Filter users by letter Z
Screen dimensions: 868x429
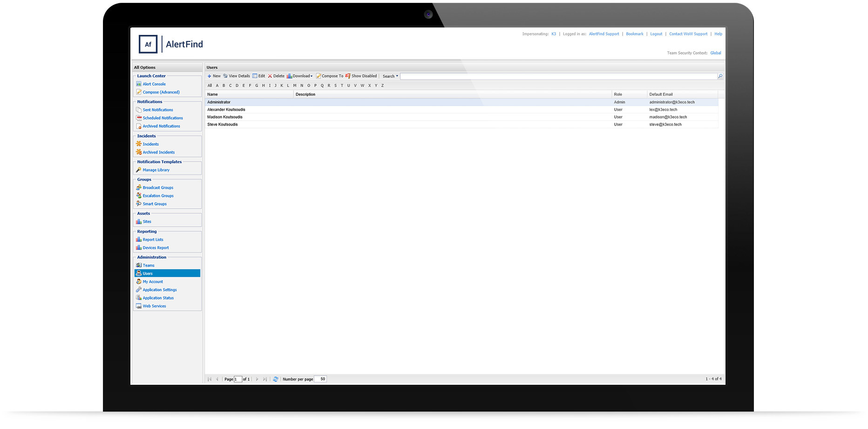pos(383,86)
